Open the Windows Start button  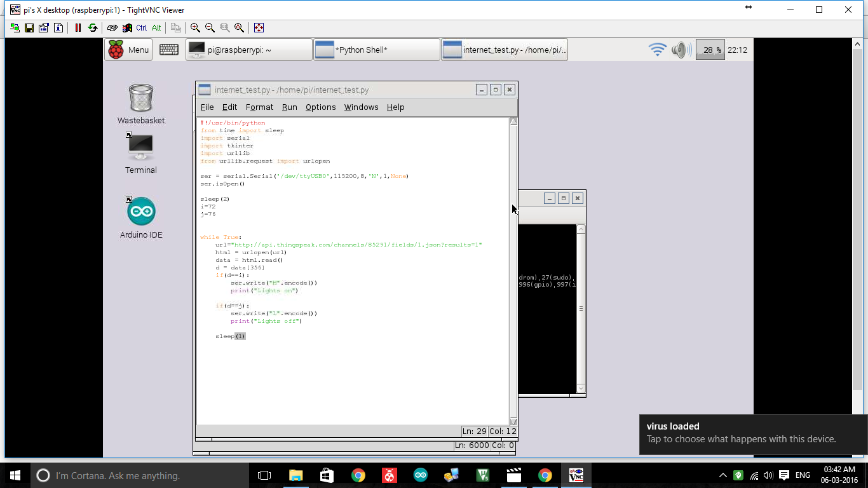click(x=15, y=475)
